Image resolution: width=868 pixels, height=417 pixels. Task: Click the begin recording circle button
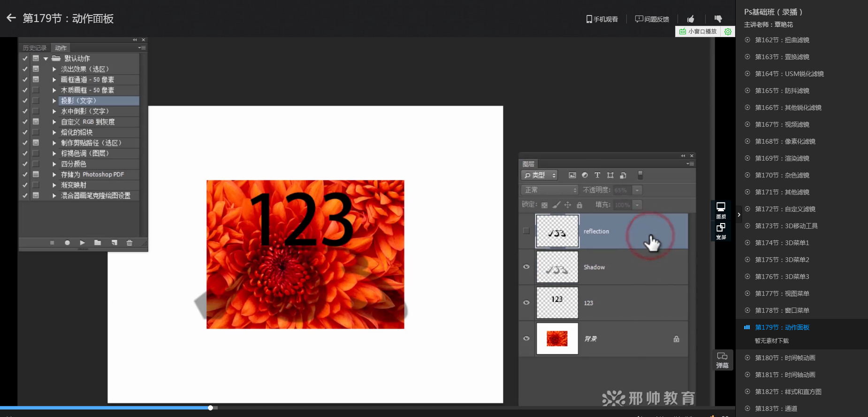67,243
